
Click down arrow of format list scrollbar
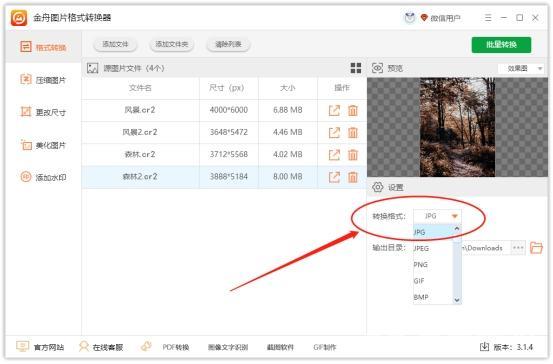pyautogui.click(x=457, y=300)
